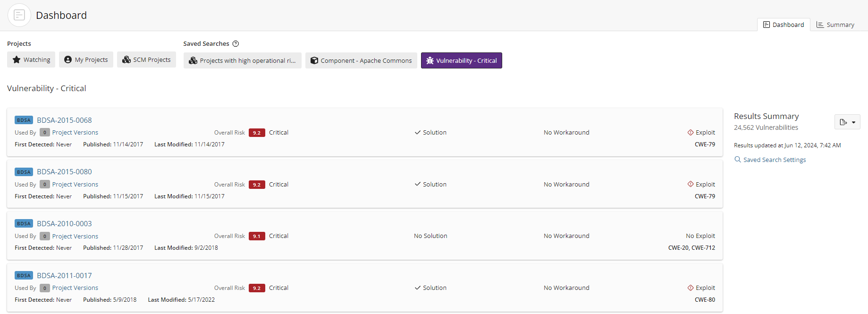Open Project Versions link for BDSA-2015-0080
868x314 pixels.
[75, 185]
